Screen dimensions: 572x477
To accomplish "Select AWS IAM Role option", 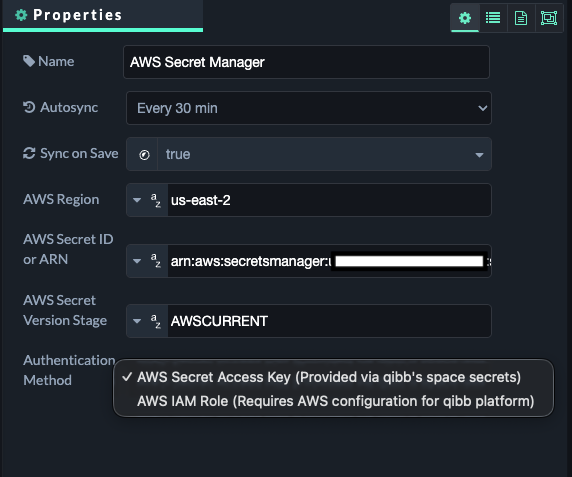I will click(x=333, y=401).
